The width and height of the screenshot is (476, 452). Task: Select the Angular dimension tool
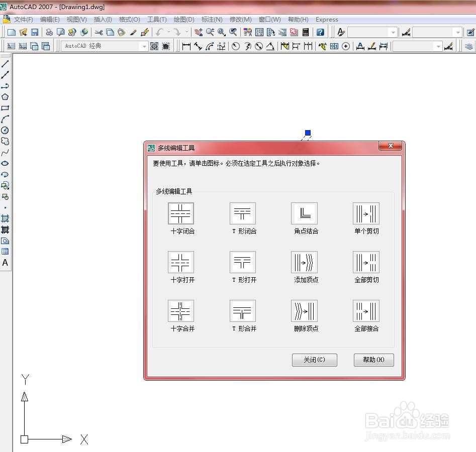click(270, 46)
